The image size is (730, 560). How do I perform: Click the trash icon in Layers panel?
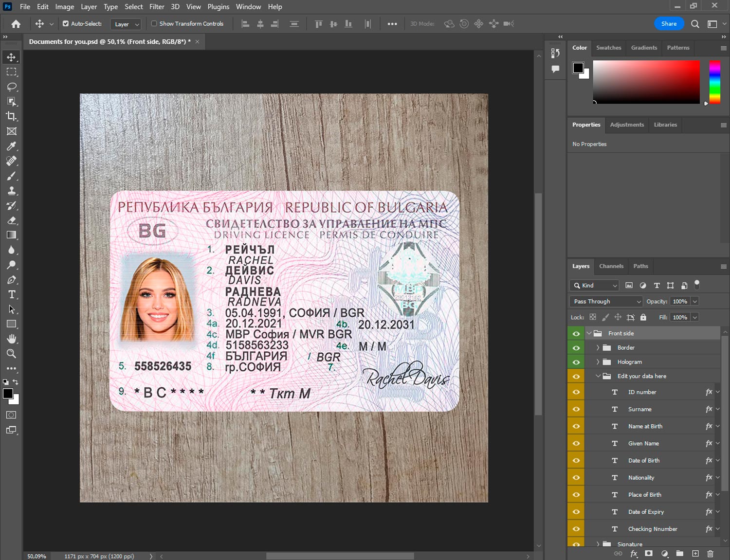click(x=710, y=554)
